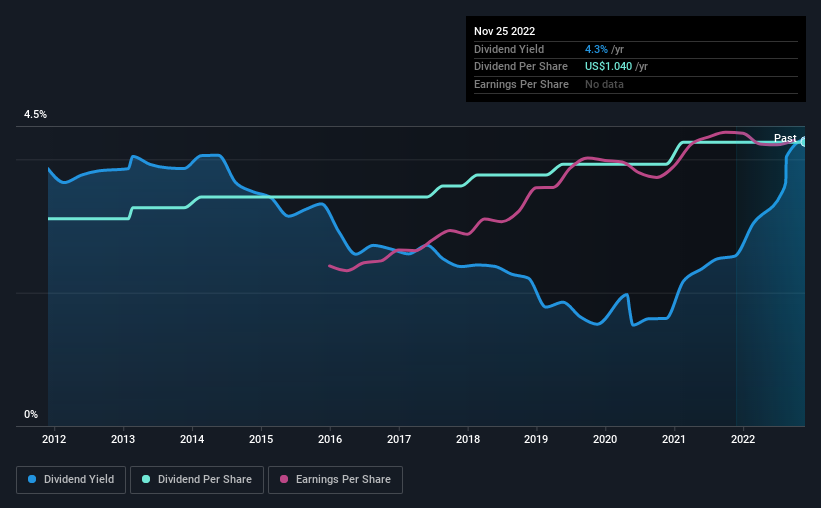
Task: Click the data point marker at chart end
Action: [804, 141]
